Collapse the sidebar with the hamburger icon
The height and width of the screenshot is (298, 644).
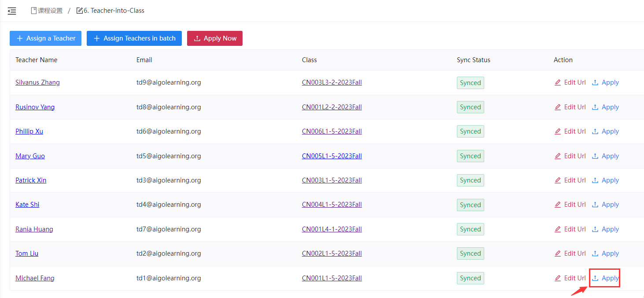pos(12,11)
